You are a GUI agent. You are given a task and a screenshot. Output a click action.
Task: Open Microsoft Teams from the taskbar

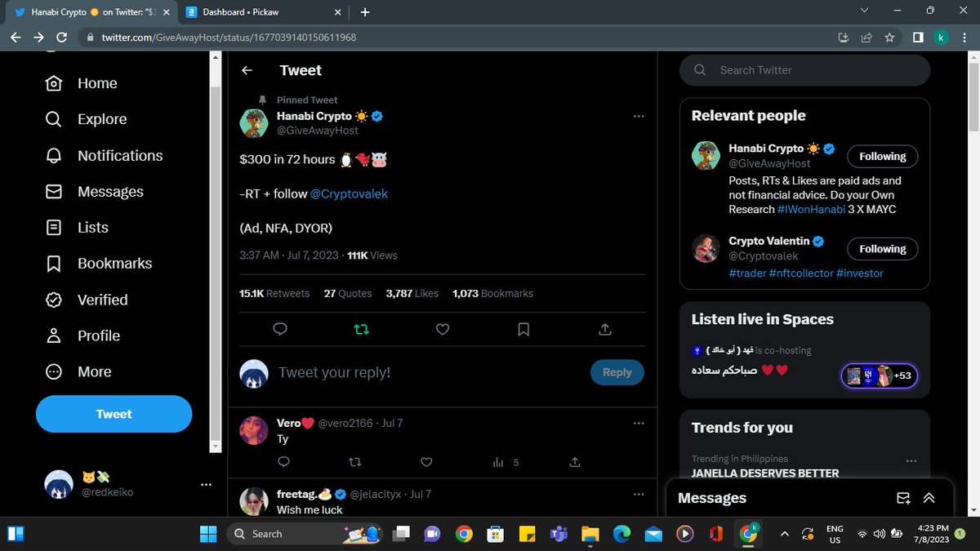coord(559,534)
